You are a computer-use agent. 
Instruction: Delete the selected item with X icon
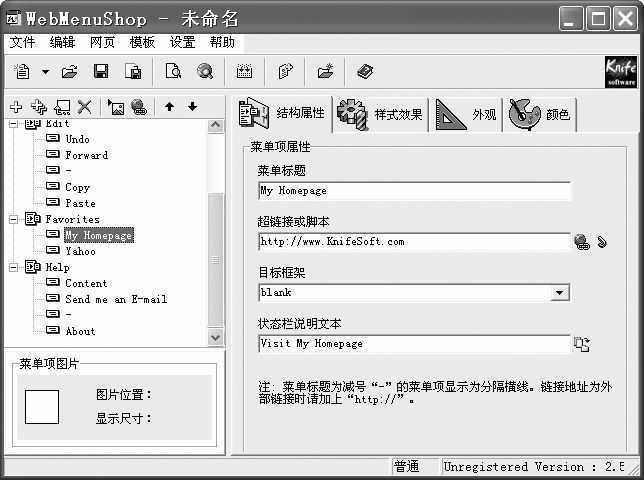click(85, 107)
